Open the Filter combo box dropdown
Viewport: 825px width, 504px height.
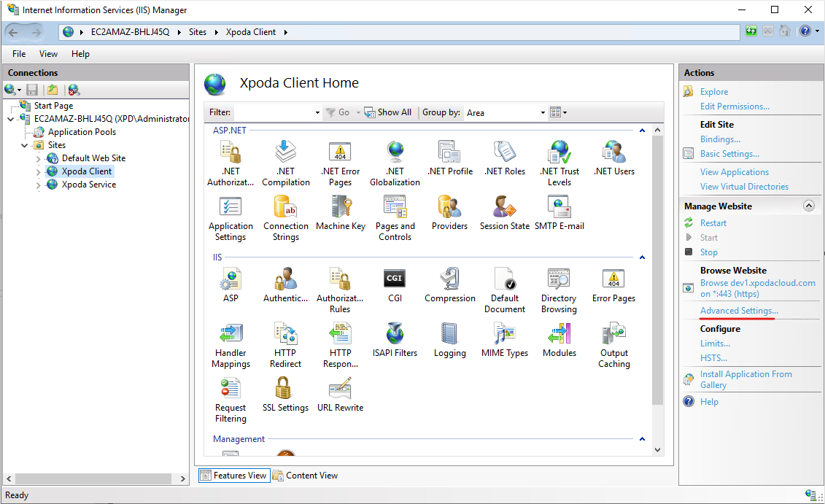[x=317, y=112]
